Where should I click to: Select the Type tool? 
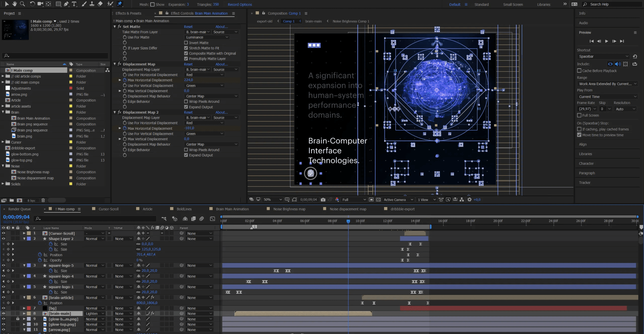tap(74, 4)
